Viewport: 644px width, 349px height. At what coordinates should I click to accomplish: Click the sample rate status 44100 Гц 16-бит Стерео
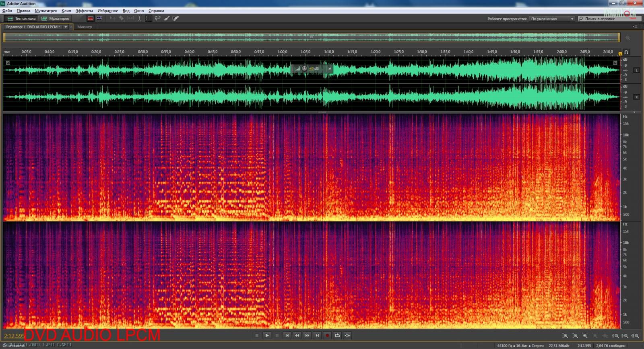tap(520, 346)
